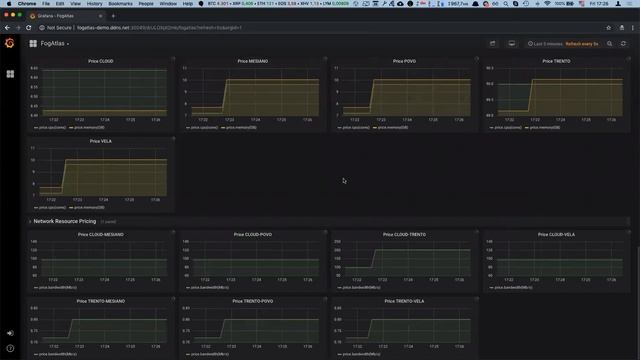Toggle bandwidth series in Price CLOUD-TRENTO legend

[362, 287]
